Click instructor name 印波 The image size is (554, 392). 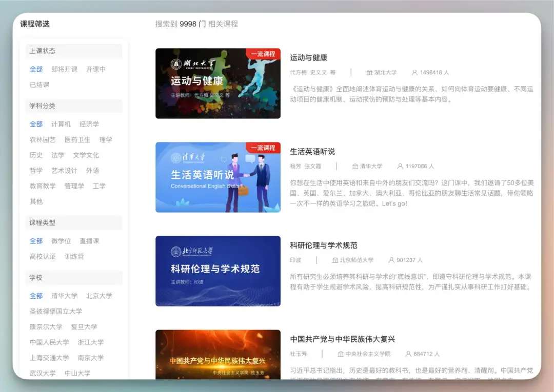tap(295, 260)
